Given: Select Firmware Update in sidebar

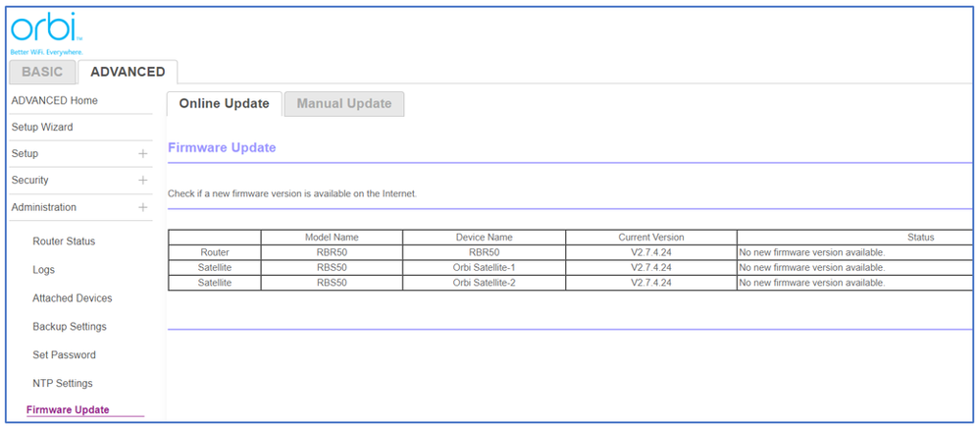Looking at the screenshot, I should (x=68, y=410).
